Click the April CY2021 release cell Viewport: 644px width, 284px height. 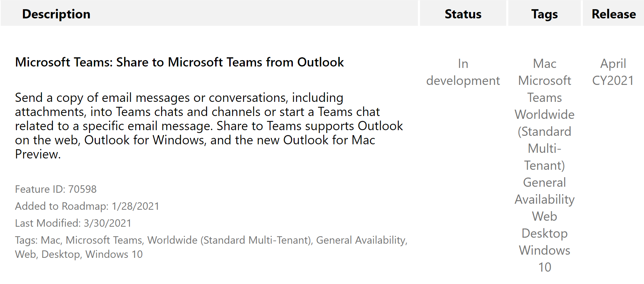(613, 72)
